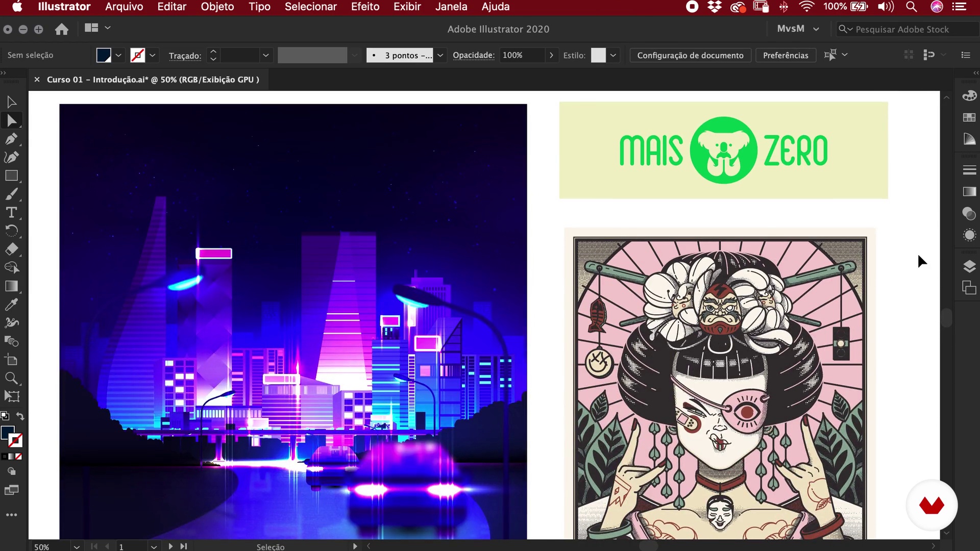Viewport: 980px width, 551px height.
Task: Open the Efeito menu
Action: pyautogui.click(x=365, y=7)
